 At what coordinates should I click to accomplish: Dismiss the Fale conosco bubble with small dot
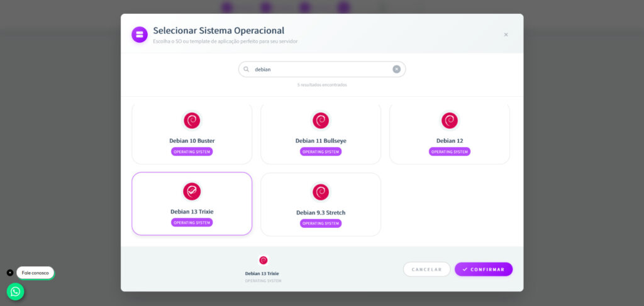(x=10, y=273)
